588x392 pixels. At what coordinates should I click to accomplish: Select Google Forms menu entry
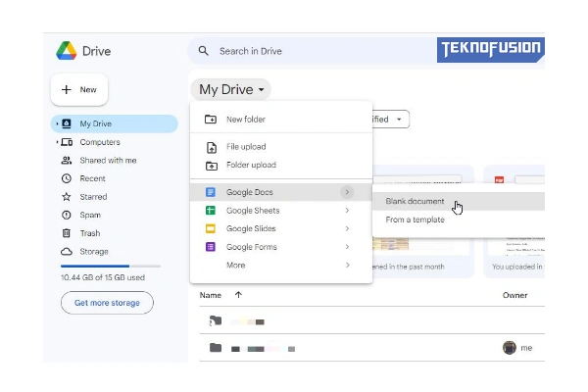coord(281,247)
